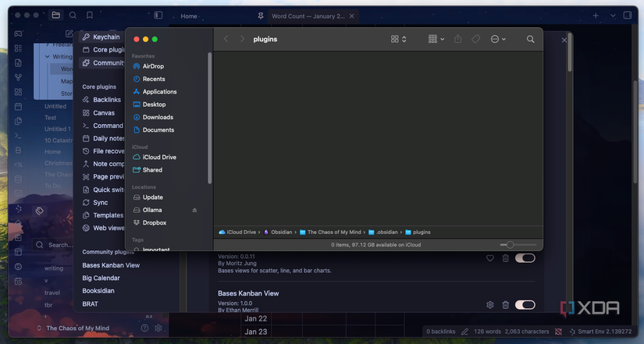
Task: Click 0 backlinks in status bar
Action: pyautogui.click(x=441, y=332)
